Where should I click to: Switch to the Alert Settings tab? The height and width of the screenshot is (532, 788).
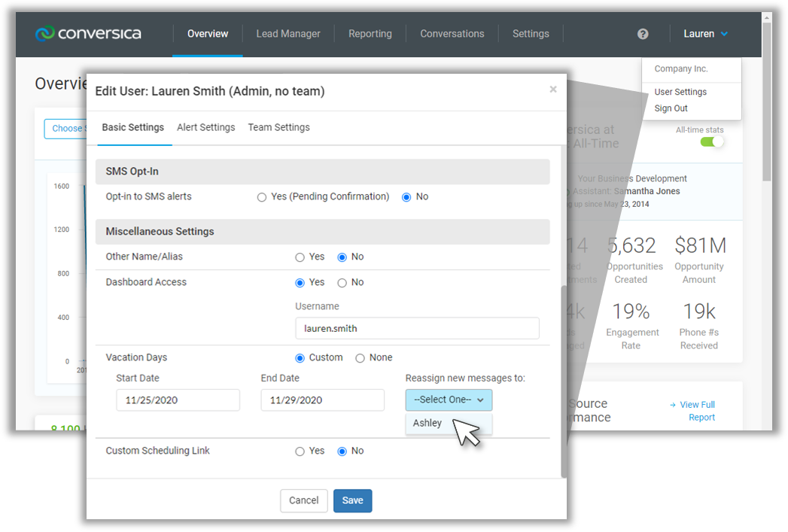tap(205, 128)
